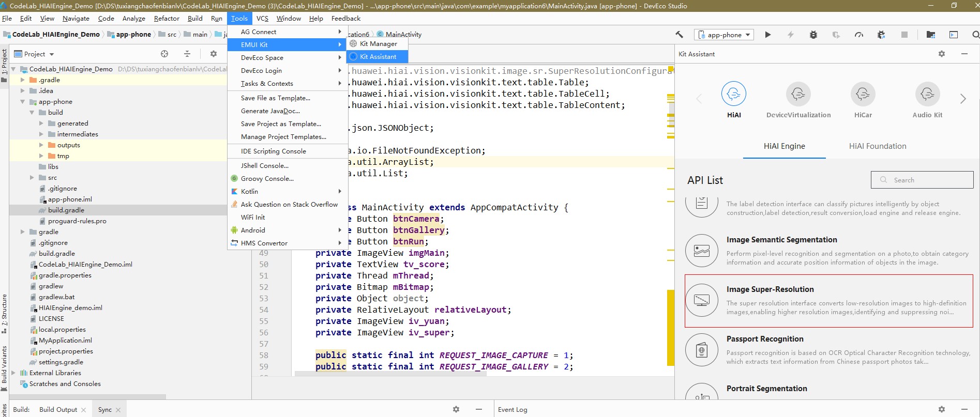Switch to HiAI Foundation tab
980x417 pixels.
pos(878,146)
